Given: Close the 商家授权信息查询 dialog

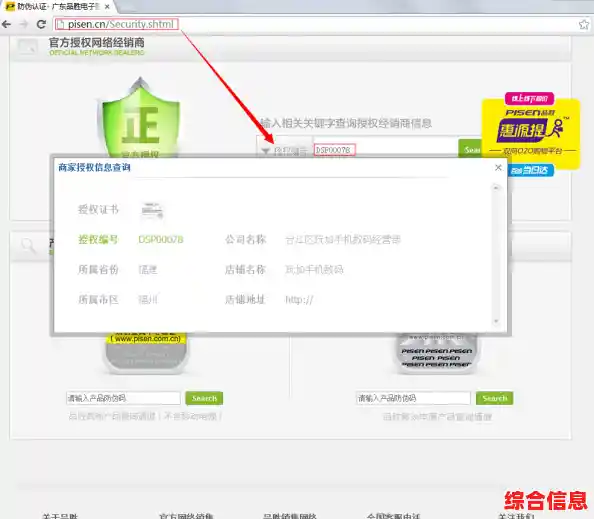Looking at the screenshot, I should 498,167.
